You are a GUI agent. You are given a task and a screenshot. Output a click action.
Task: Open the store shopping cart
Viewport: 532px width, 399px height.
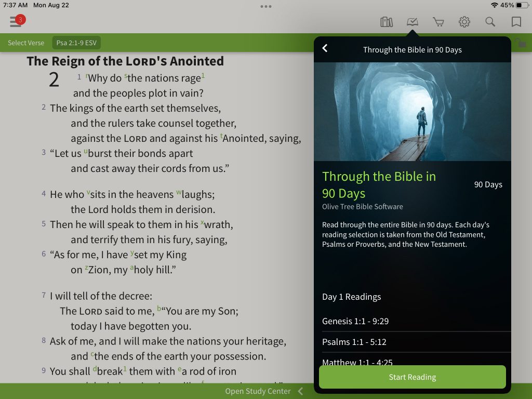coord(438,22)
